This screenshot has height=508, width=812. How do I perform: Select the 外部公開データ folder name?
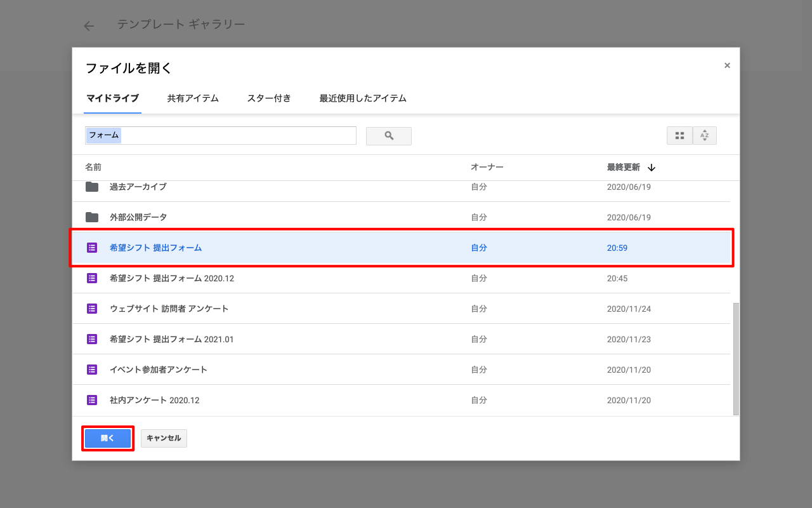(x=138, y=217)
